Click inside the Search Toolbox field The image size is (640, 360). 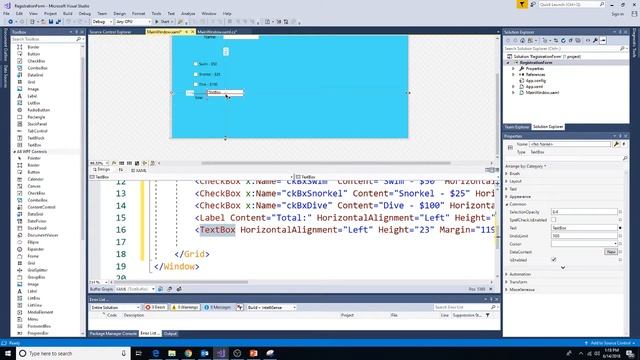[43, 39]
